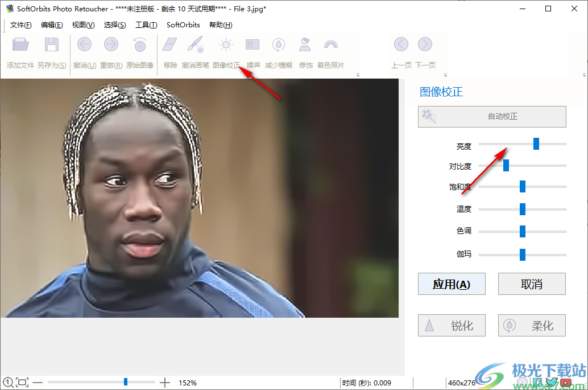Open the 工具 menu
The height and width of the screenshot is (390, 588).
(146, 24)
